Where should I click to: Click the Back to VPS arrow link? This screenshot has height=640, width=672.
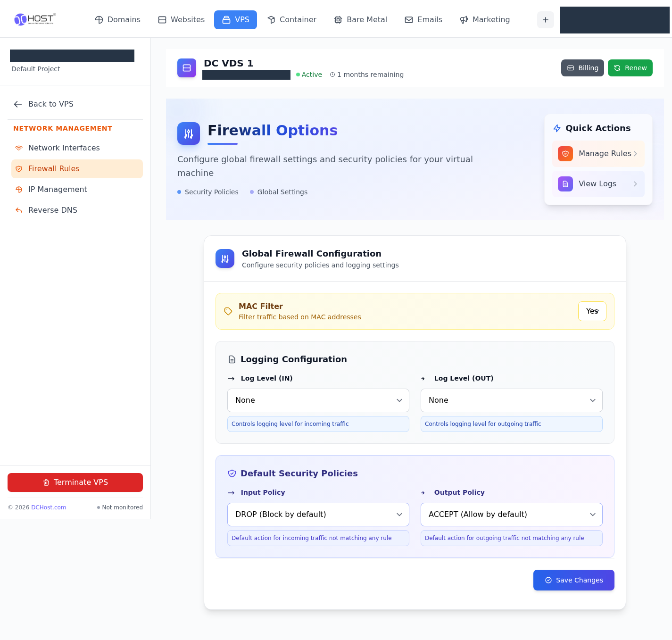pyautogui.click(x=43, y=104)
